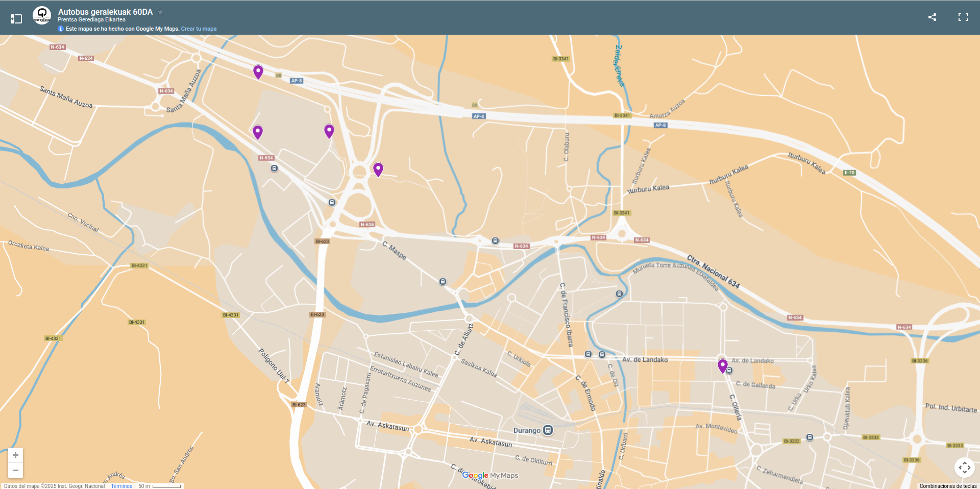The image size is (980, 489).
Task: View map in full screen
Action: [x=963, y=17]
